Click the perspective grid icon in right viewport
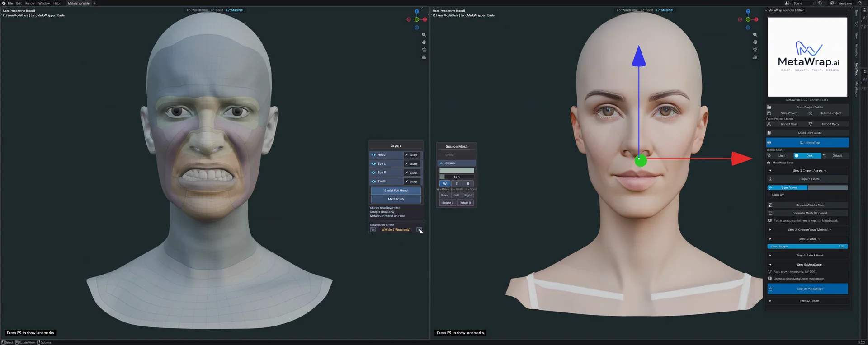 (755, 57)
